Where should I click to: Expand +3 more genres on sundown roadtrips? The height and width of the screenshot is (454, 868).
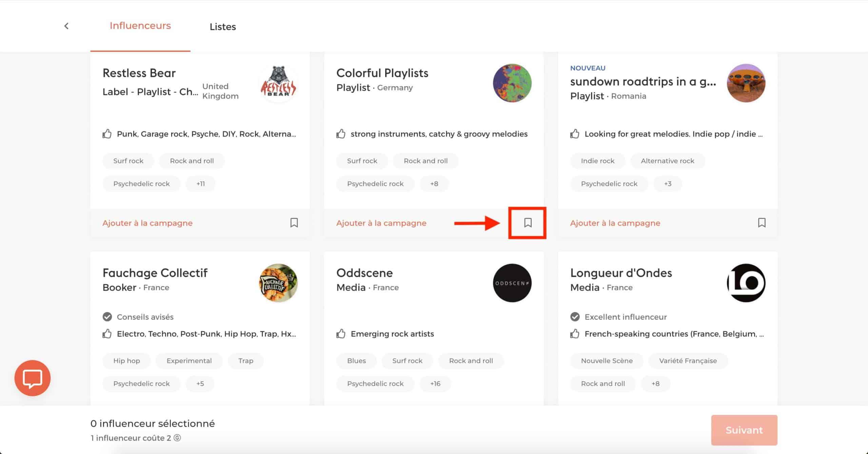(x=668, y=184)
